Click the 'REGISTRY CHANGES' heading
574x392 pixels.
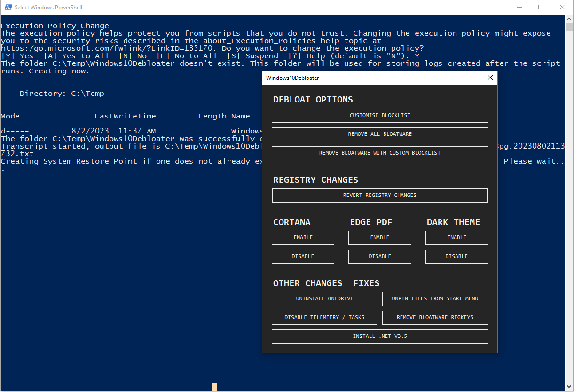316,180
